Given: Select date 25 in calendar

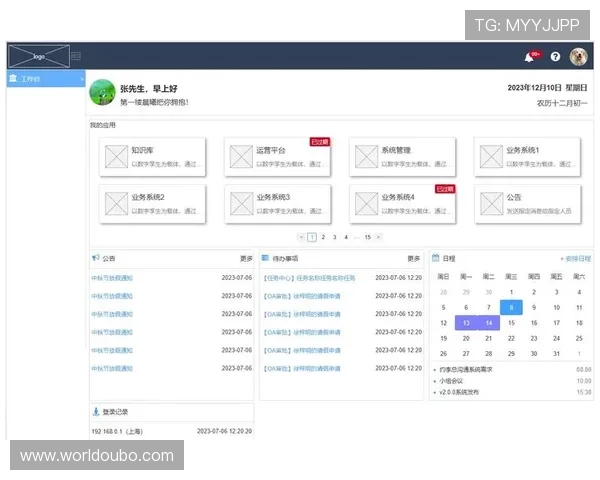Looking at the screenshot, I should click(x=579, y=338).
